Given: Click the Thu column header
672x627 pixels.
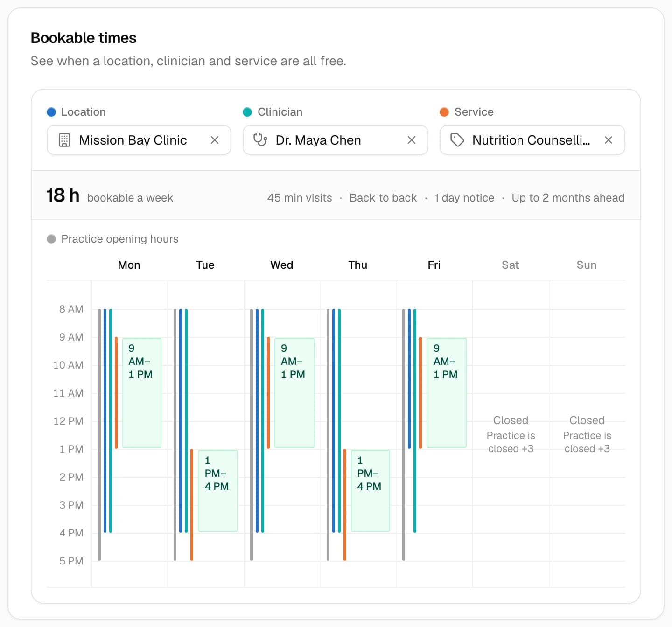Looking at the screenshot, I should (358, 265).
